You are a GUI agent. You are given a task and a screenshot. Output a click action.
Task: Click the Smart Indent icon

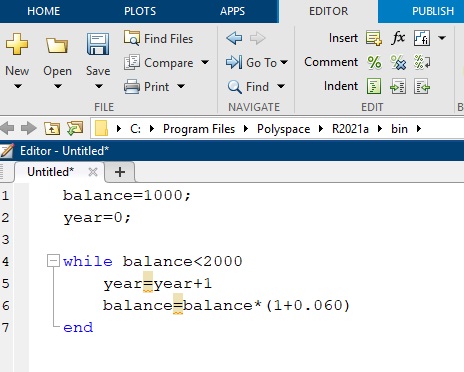(x=374, y=87)
